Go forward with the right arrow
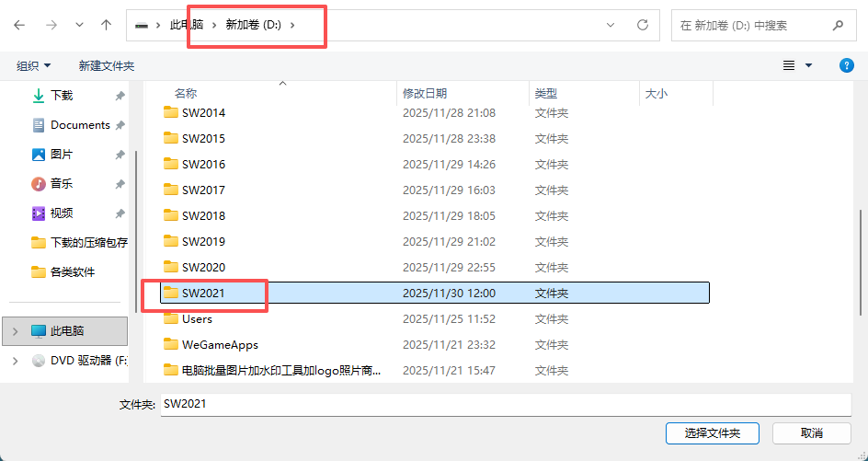Image resolution: width=868 pixels, height=461 pixels. (x=51, y=25)
